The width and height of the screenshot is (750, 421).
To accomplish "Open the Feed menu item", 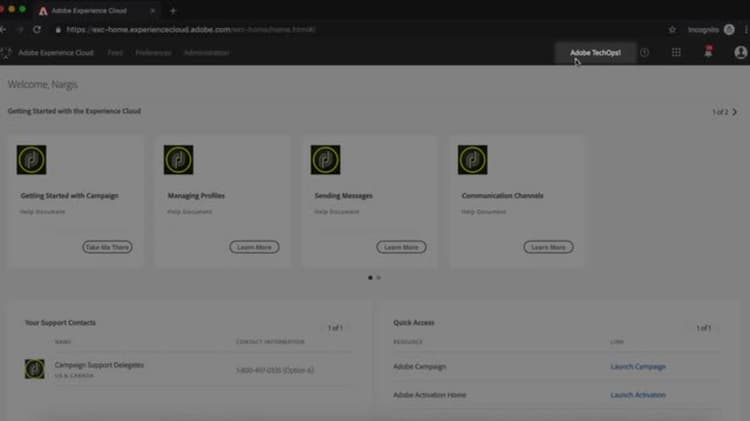I will (x=115, y=53).
